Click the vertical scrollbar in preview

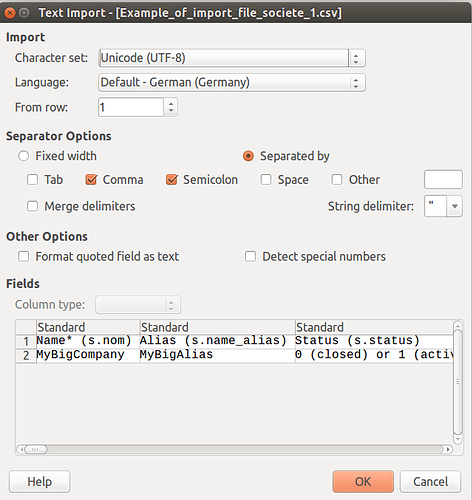458,382
